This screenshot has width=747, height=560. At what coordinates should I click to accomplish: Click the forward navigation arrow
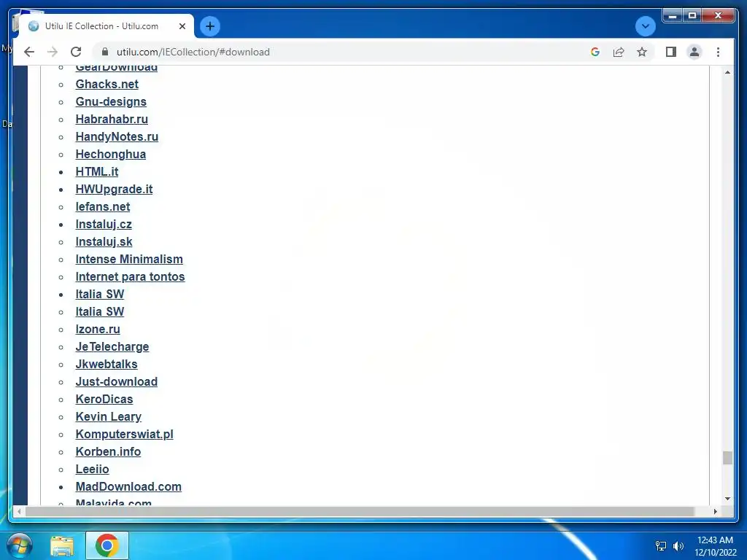[x=53, y=52]
